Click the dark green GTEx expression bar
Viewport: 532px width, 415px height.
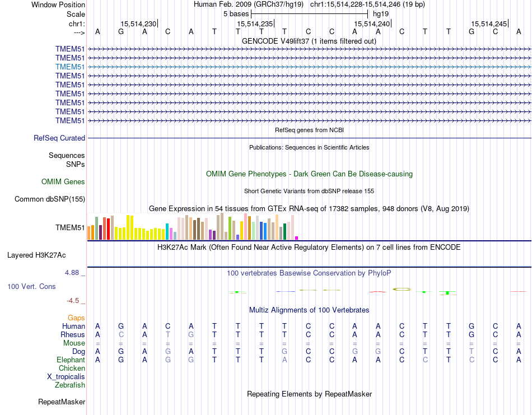coord(284,232)
